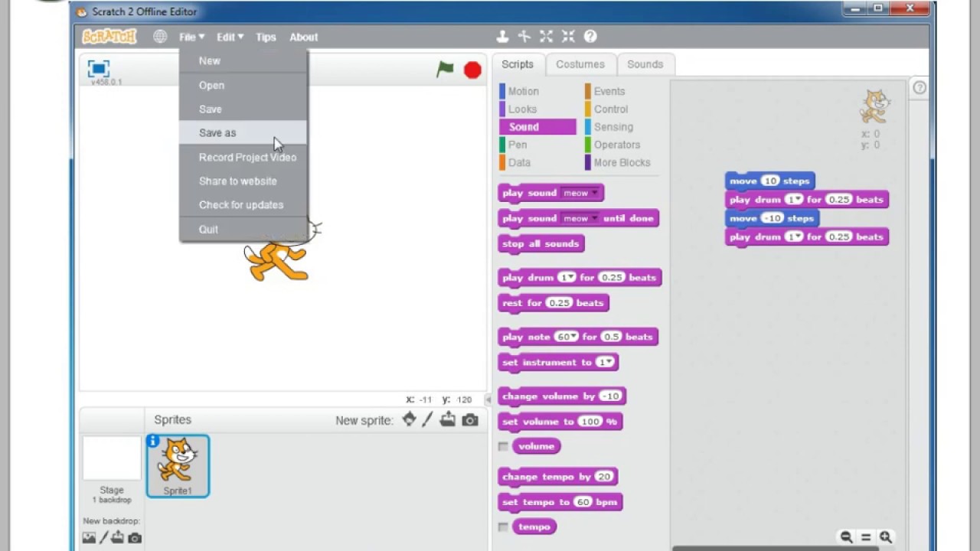Screen dimensions: 980x551
Task: Collapse the stage with small arrow
Action: tap(488, 399)
